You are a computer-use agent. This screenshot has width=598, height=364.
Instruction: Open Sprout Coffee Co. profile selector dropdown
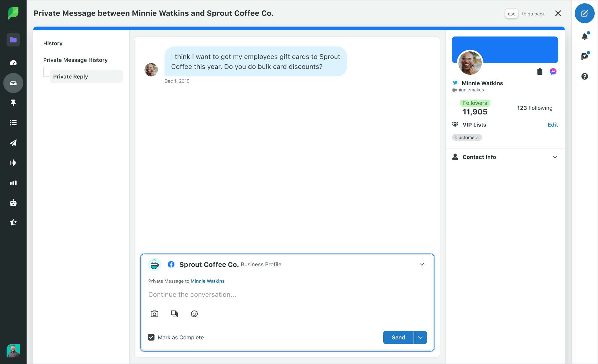[422, 264]
